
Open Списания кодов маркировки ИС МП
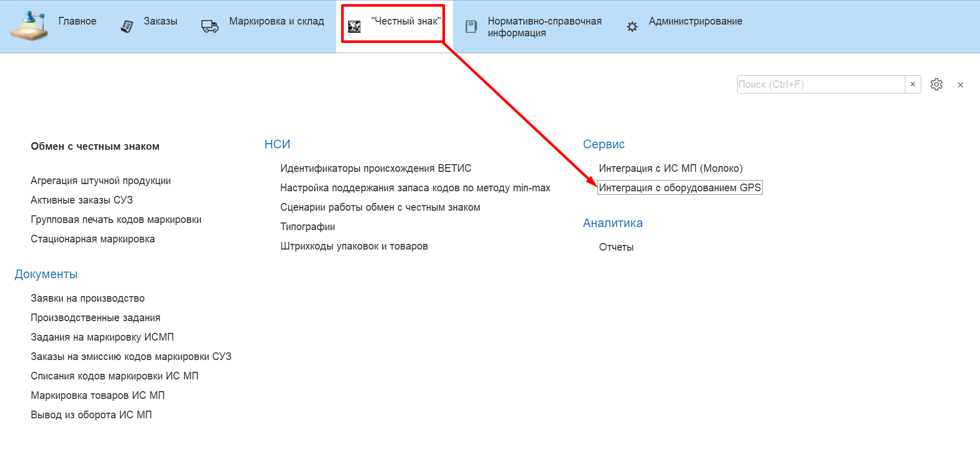(115, 376)
